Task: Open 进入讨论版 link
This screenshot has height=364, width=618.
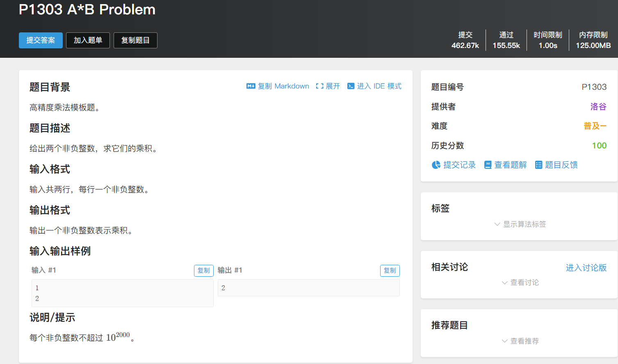Action: coord(586,267)
